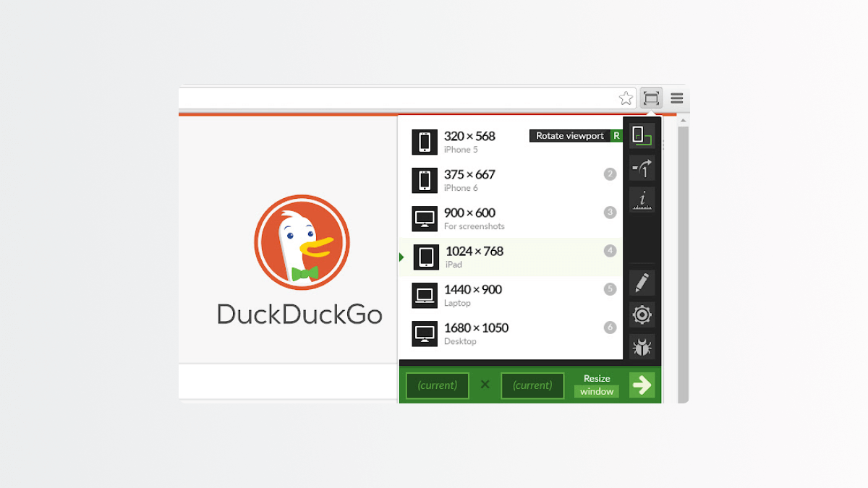Click the Resize window button
The height and width of the screenshot is (488, 868).
596,385
